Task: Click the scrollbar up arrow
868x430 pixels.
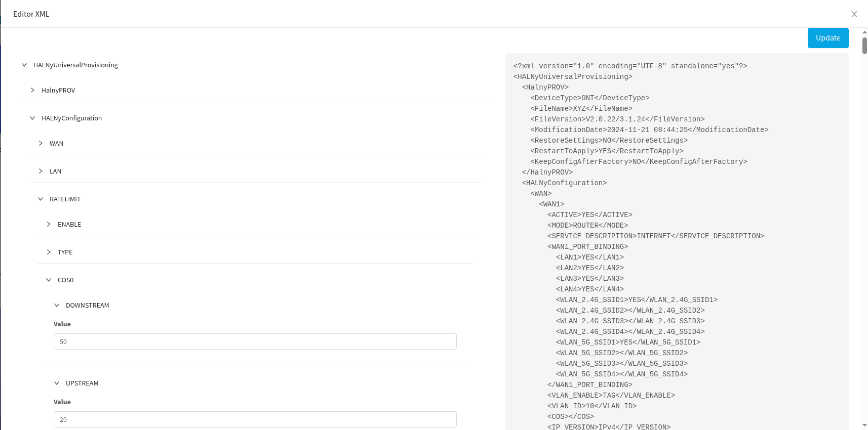Action: pos(864,32)
